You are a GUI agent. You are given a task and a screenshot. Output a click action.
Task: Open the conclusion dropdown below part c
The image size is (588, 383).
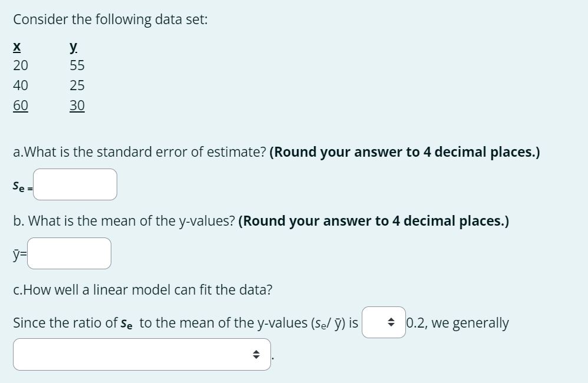click(x=141, y=355)
